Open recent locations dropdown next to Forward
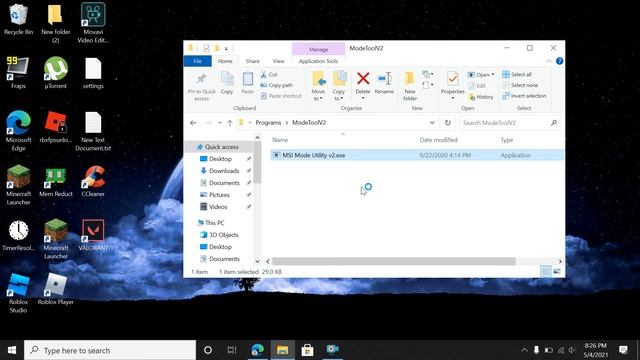 220,122
